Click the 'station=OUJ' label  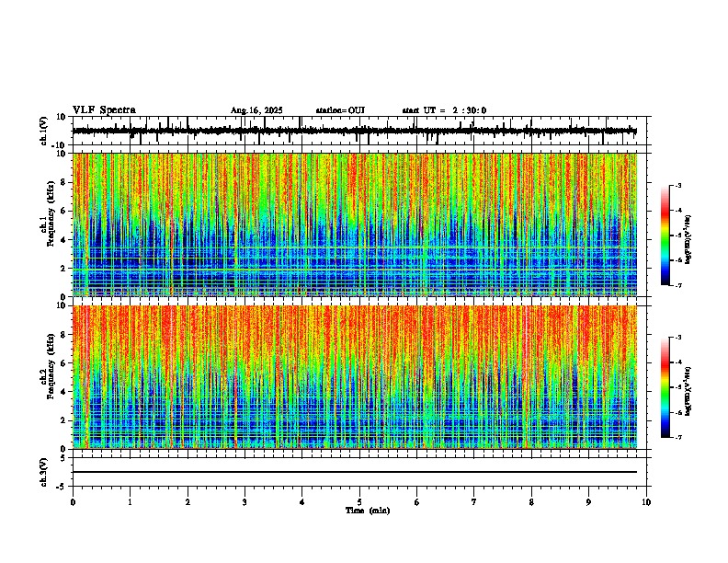click(340, 110)
